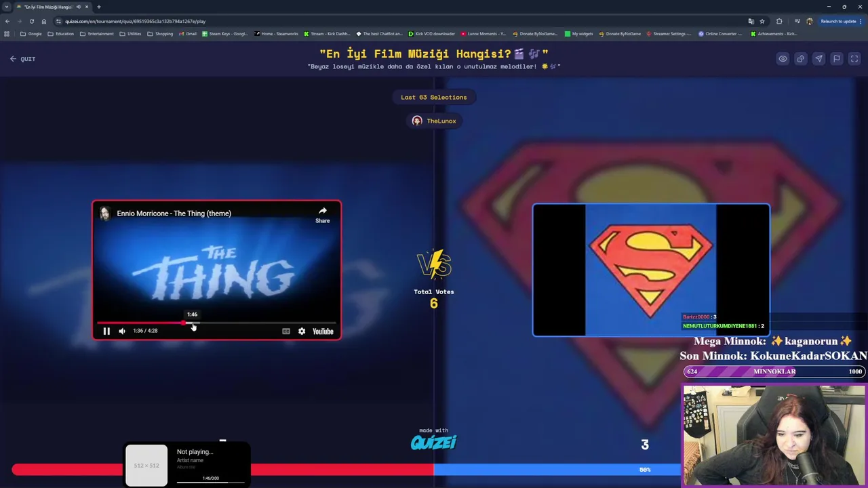
Task: Open YouTube player settings gear
Action: pos(302,331)
